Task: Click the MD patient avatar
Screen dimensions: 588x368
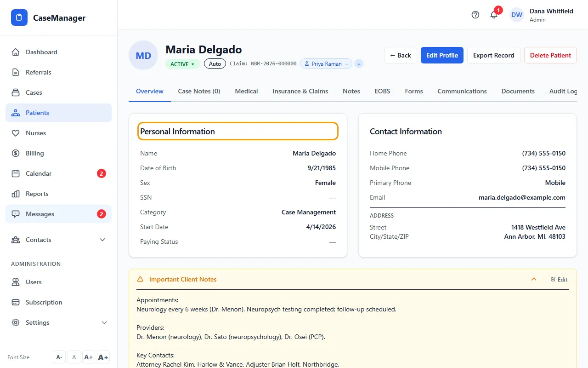Action: [143, 55]
